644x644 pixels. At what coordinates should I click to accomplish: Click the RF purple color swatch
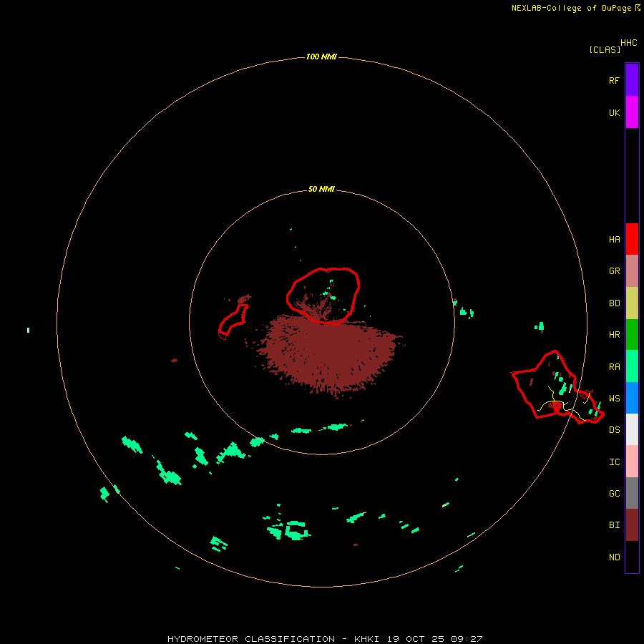pos(632,80)
